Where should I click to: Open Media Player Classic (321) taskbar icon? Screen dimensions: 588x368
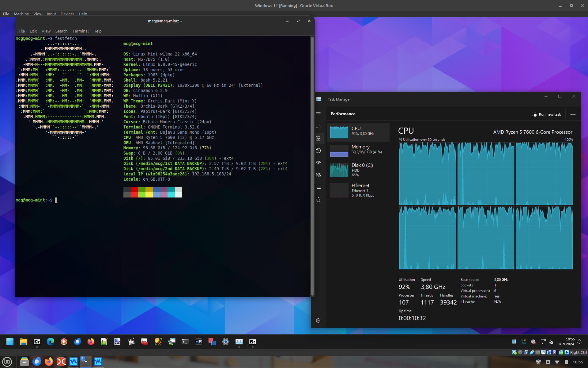131,342
